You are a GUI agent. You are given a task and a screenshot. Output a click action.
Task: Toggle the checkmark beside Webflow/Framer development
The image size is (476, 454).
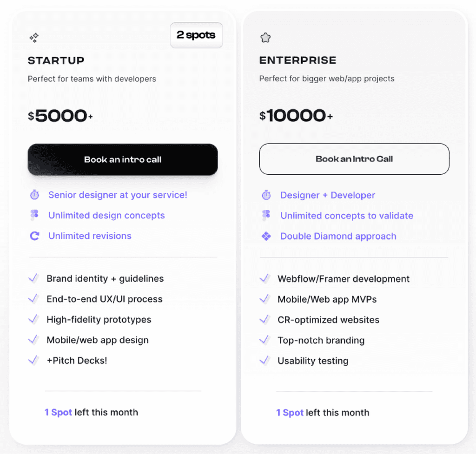[265, 278]
